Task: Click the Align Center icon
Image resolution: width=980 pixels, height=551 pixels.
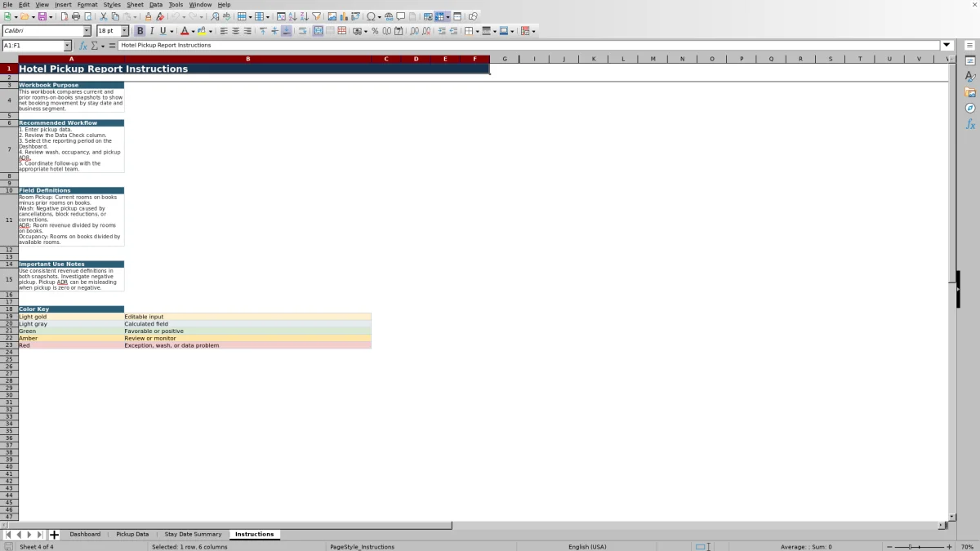Action: 235,31
